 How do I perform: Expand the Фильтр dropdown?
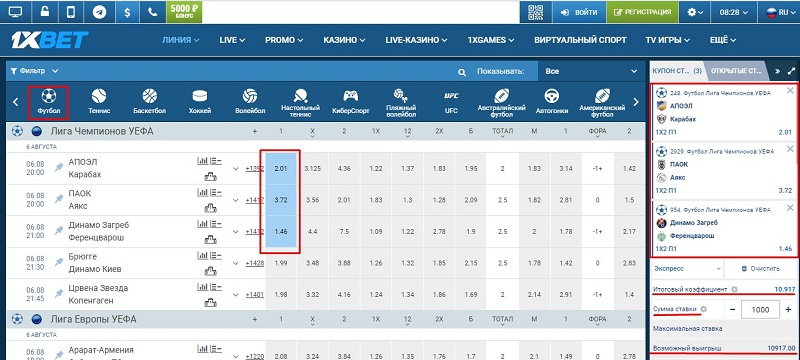34,71
